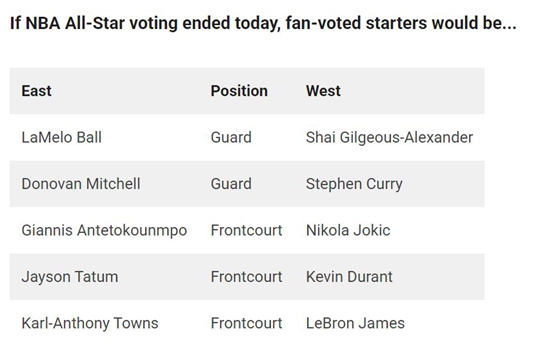This screenshot has height=360, width=540.
Task: Select the Jayson Tatum cell
Action: (x=70, y=277)
